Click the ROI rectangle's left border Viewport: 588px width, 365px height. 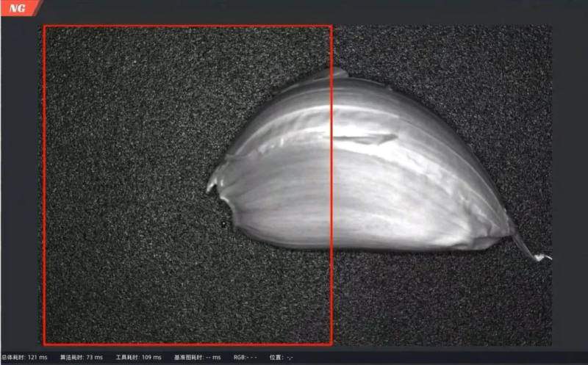[44, 184]
